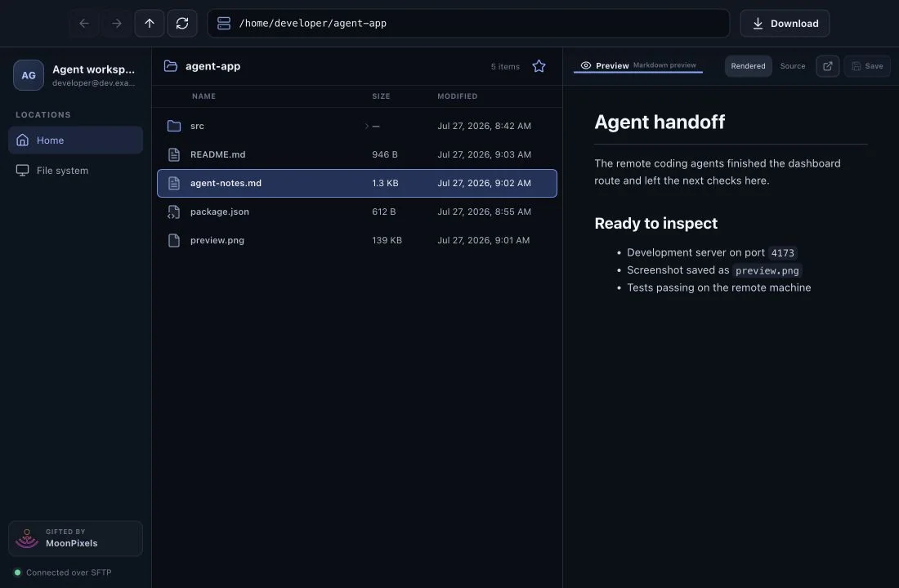
Task: Download the selected file
Action: coord(785,24)
